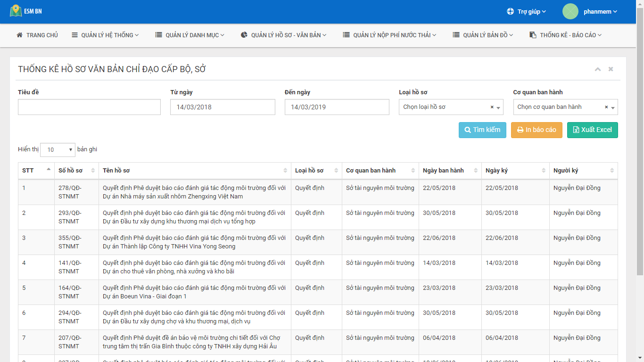The width and height of the screenshot is (644, 362).
Task: Click the In báo cáo print button
Action: 537,130
